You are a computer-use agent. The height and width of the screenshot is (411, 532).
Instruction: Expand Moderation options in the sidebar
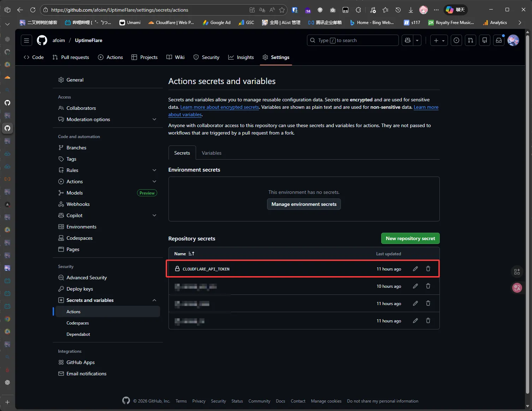pyautogui.click(x=154, y=119)
